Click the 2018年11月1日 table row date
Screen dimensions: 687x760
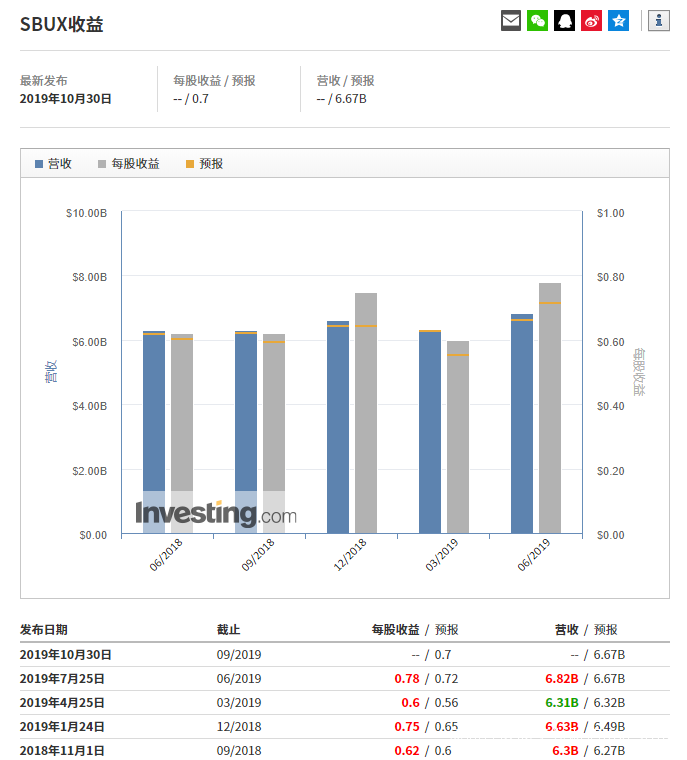pyautogui.click(x=62, y=751)
